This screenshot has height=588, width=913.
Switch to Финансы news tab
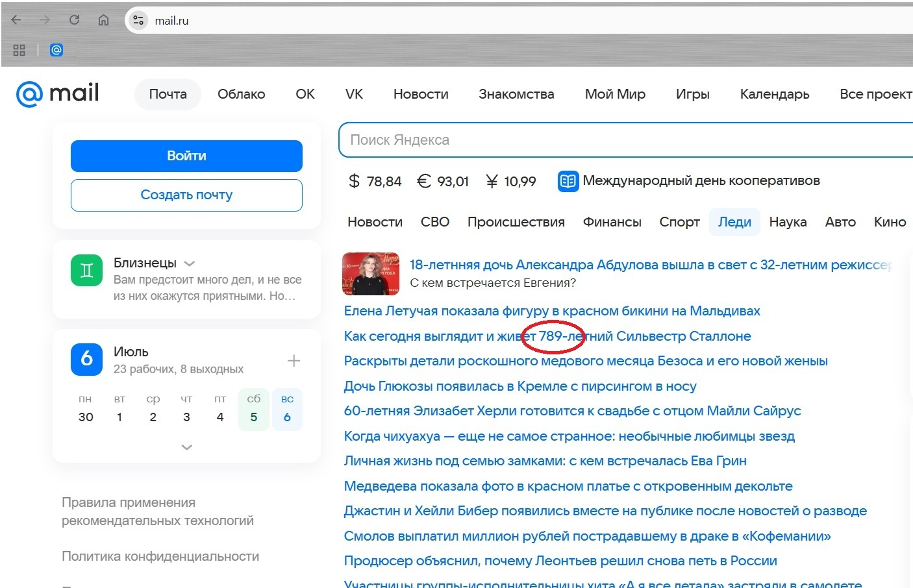coord(612,222)
